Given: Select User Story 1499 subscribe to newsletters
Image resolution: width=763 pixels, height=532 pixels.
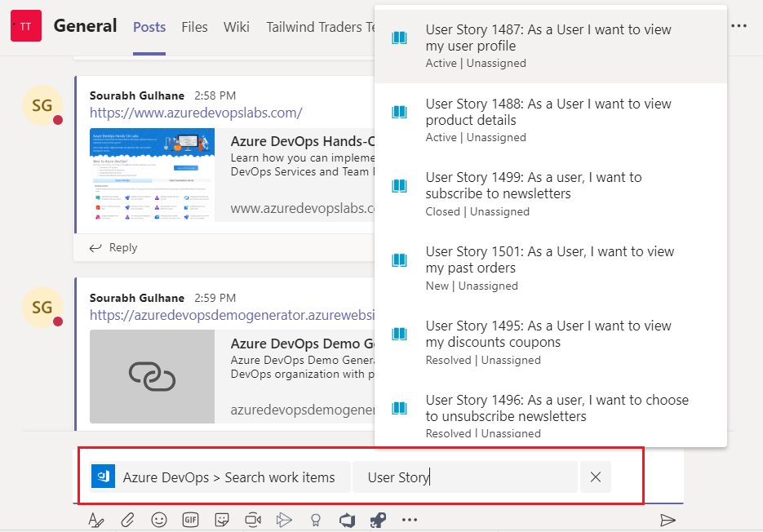Looking at the screenshot, I should click(x=551, y=194).
